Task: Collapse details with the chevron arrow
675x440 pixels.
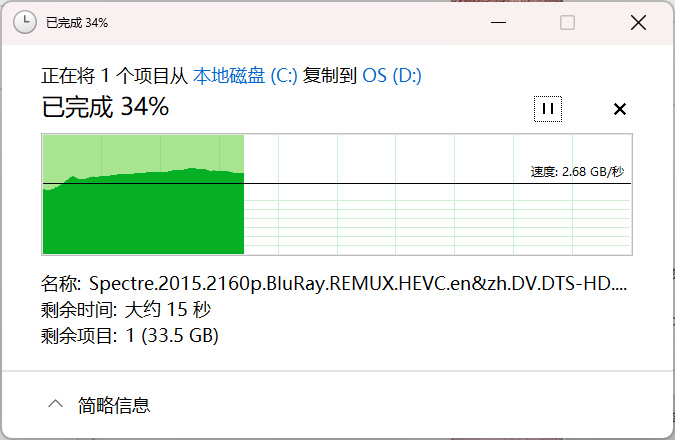Action: tap(56, 404)
